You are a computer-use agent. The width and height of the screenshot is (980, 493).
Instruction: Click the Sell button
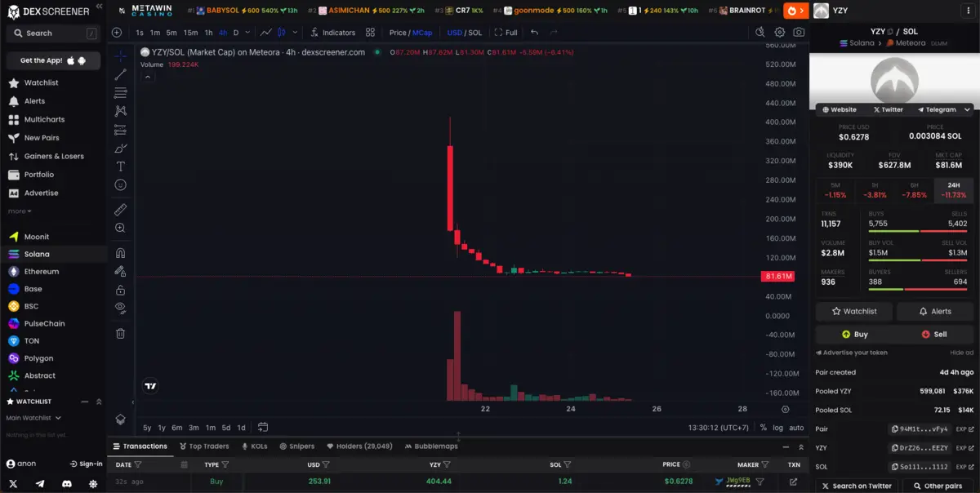[934, 334]
